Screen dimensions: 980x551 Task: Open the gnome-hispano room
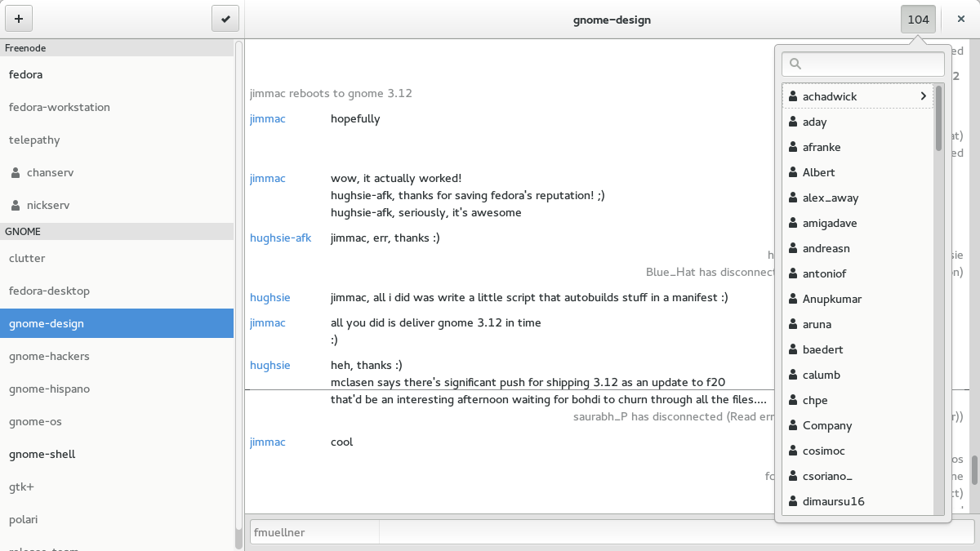(117, 389)
